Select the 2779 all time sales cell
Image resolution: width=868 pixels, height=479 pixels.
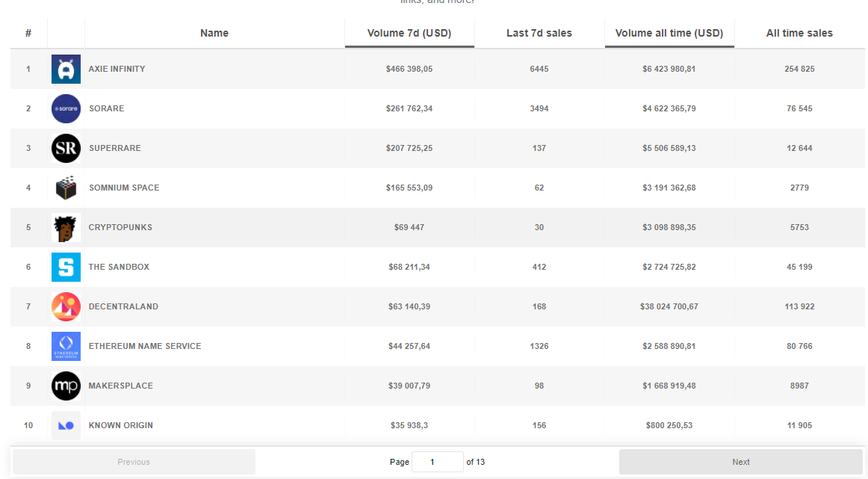[799, 188]
